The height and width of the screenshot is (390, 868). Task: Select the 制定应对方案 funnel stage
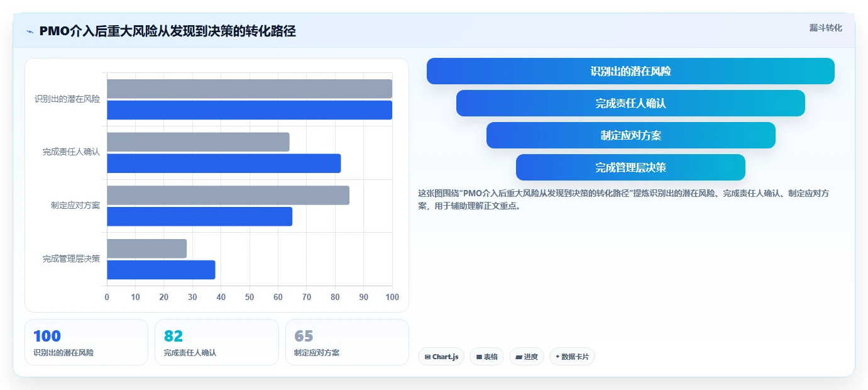[x=630, y=135]
